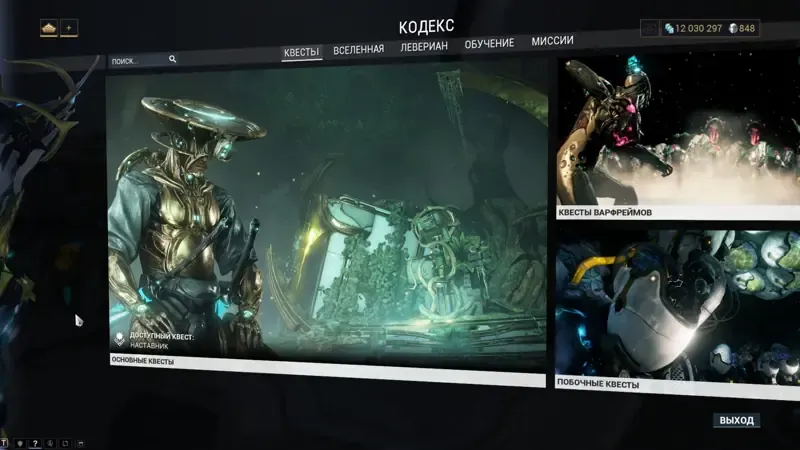The height and width of the screenshot is (450, 800).
Task: Click the person icon in the bottom bar
Action: click(50, 443)
